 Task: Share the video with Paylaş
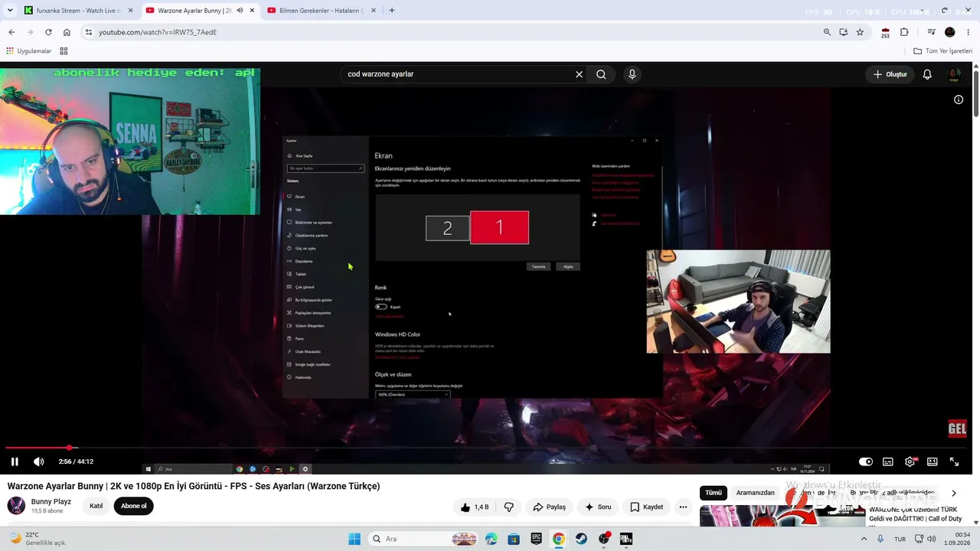pyautogui.click(x=549, y=507)
